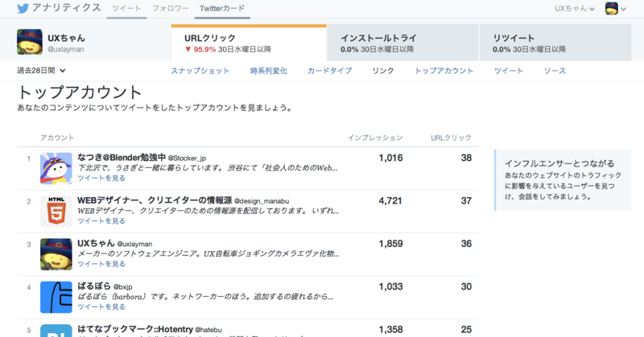The image size is (644, 337).
Task: Switch to the フォロワー top navigation tab
Action: pos(171,8)
